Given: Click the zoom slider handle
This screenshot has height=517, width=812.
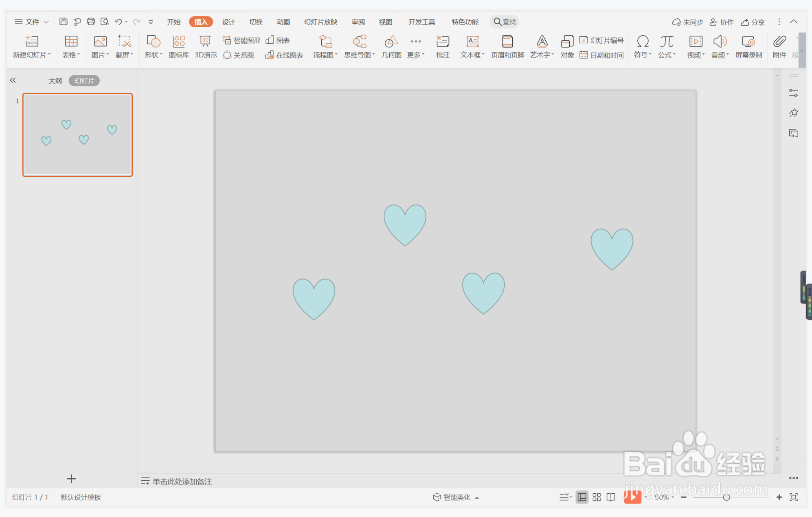Looking at the screenshot, I should [x=726, y=497].
